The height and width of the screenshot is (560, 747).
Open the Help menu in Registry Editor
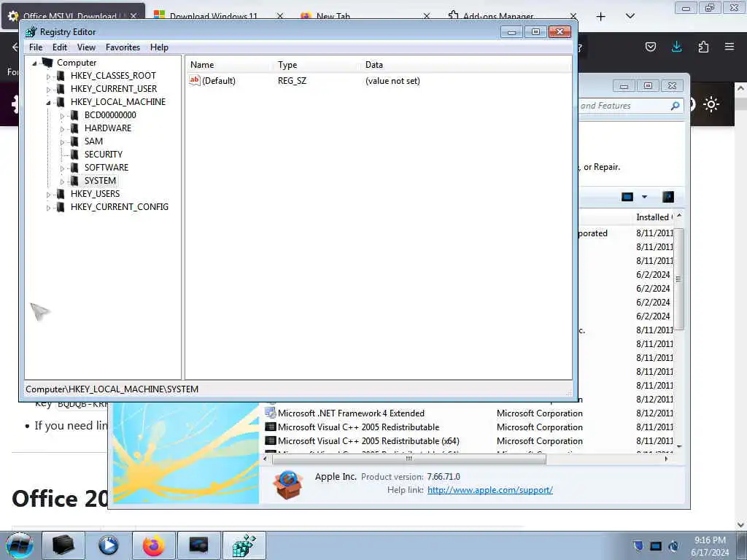159,47
